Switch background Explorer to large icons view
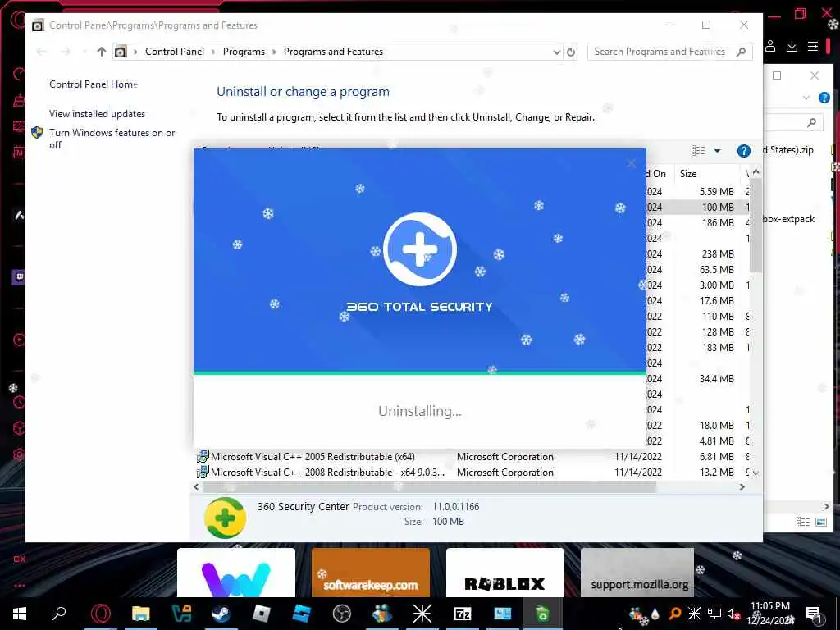The image size is (840, 630). (x=820, y=522)
